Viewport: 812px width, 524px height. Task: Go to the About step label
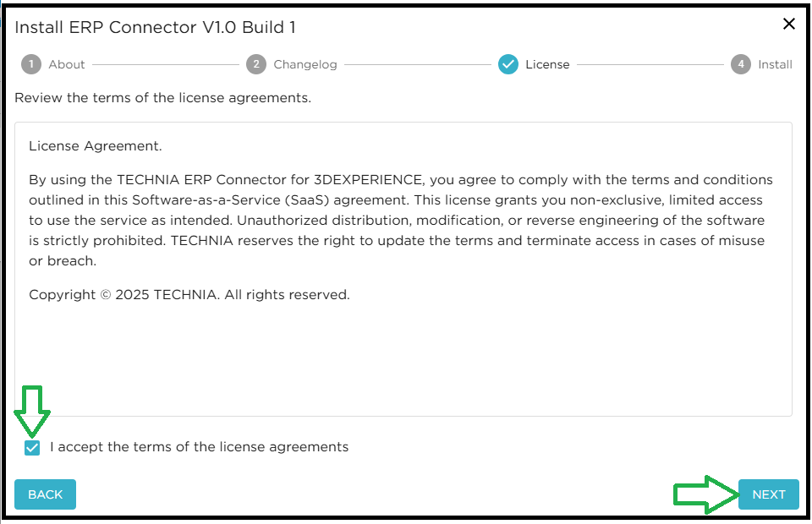[x=67, y=64]
